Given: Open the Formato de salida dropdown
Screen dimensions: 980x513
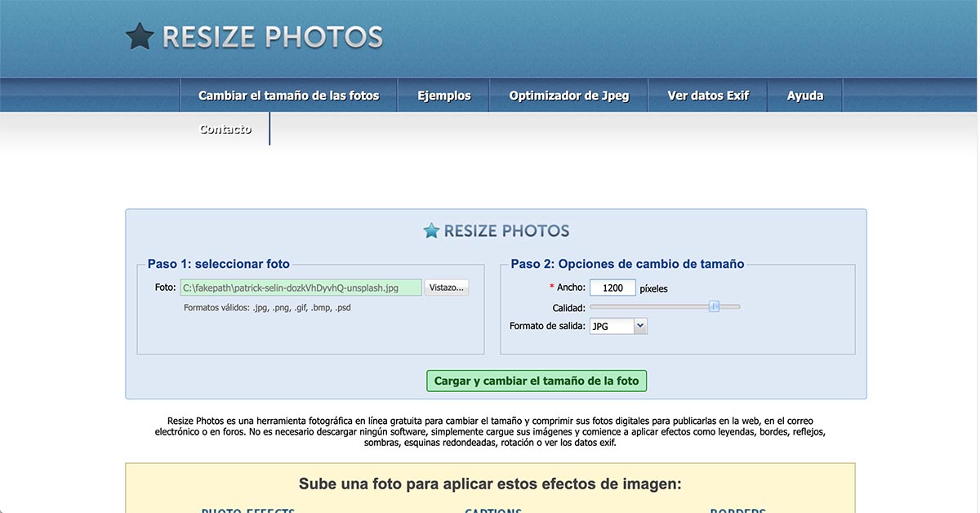Looking at the screenshot, I should point(619,326).
